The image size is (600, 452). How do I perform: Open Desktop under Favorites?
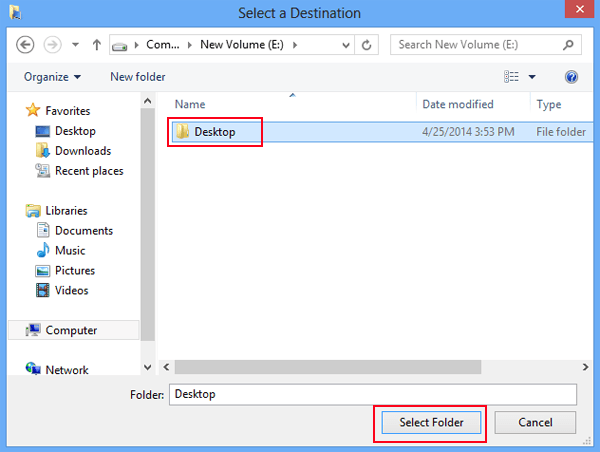click(75, 131)
